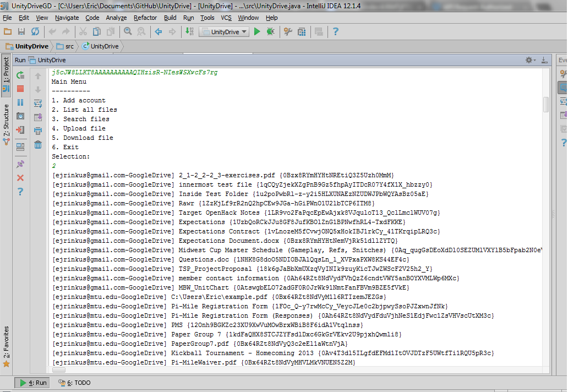Image resolution: width=568 pixels, height=392 pixels.
Task: Restore layout icon in Run panel
Action: (20, 147)
